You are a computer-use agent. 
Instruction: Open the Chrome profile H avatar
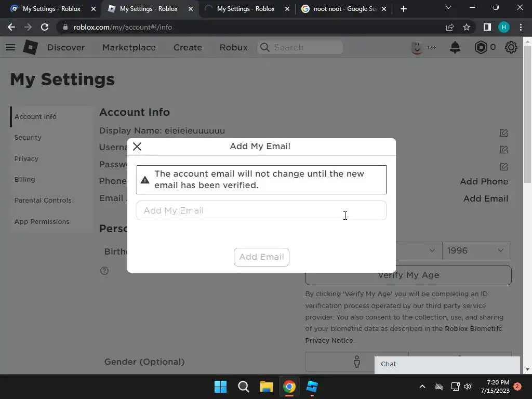pyautogui.click(x=504, y=27)
